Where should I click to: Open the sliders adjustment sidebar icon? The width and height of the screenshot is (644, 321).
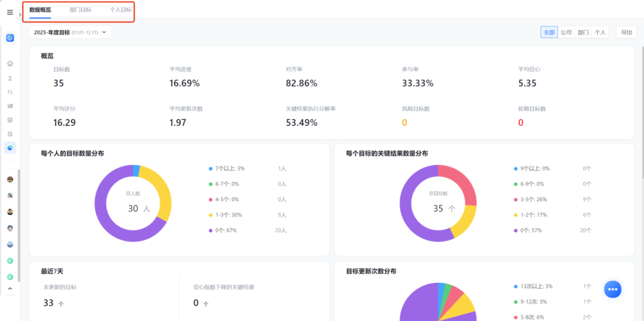[x=10, y=92]
